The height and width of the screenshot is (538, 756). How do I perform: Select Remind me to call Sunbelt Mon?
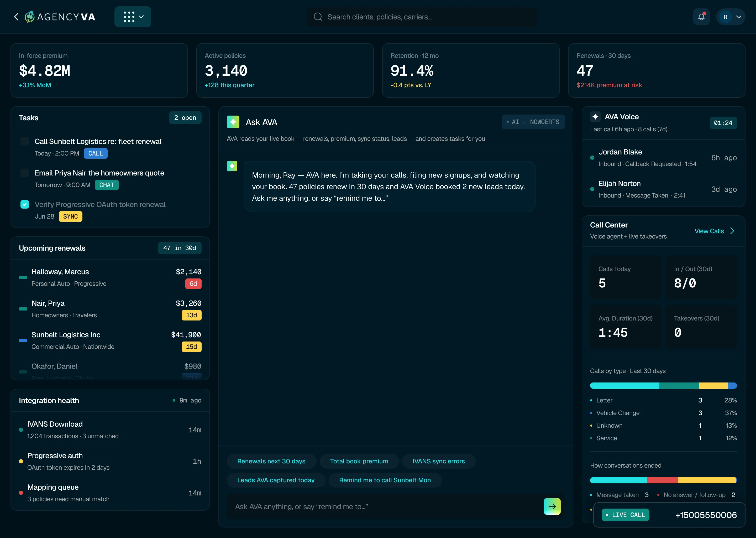pyautogui.click(x=385, y=480)
